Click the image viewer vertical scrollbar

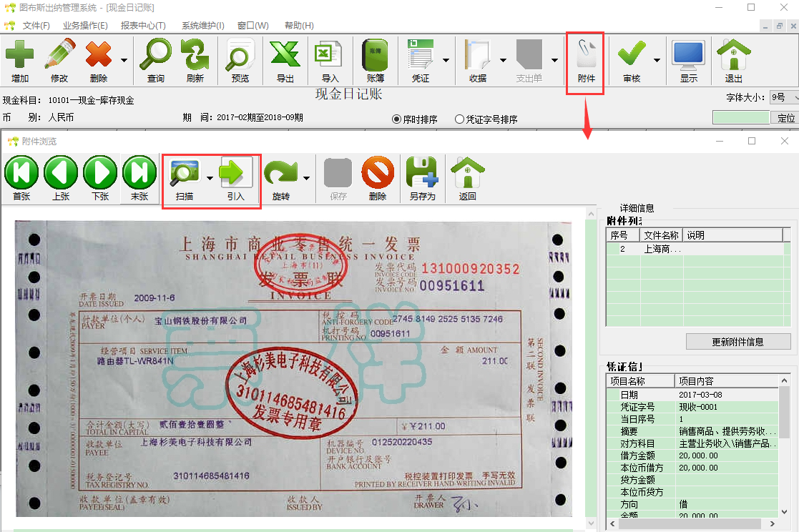tap(591, 368)
